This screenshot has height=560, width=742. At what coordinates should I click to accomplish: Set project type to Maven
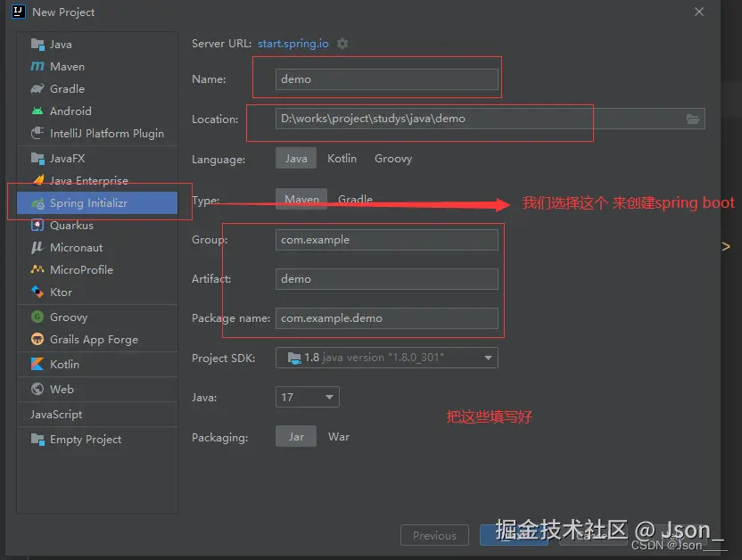tap(301, 199)
